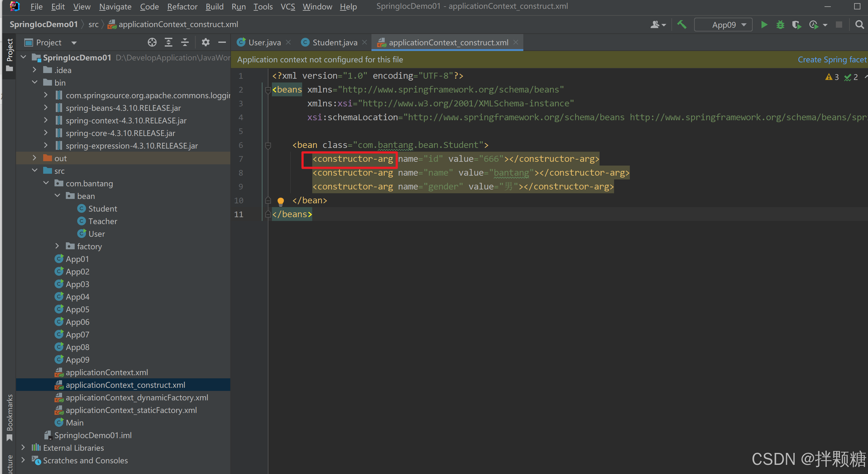This screenshot has width=868, height=474.
Task: Click the Search Everywhere magnifier icon
Action: pos(859,25)
